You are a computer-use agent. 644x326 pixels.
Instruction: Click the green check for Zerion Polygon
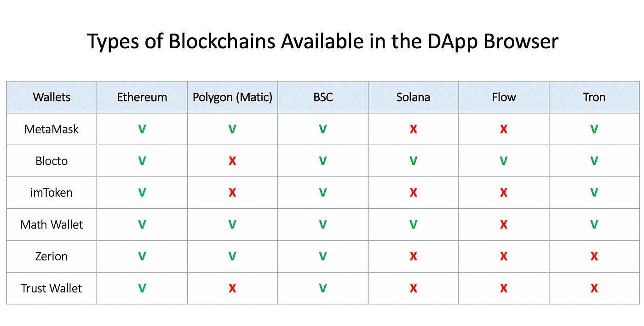coord(232,257)
